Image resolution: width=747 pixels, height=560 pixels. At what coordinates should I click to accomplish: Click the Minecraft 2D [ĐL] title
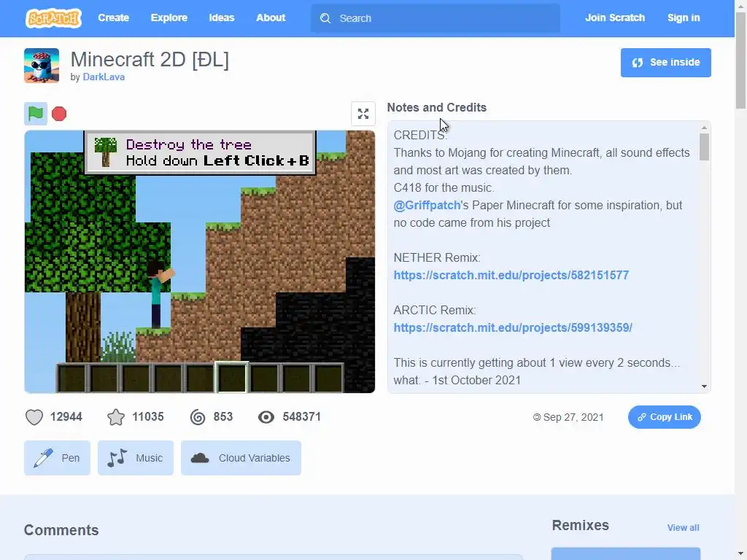(x=150, y=60)
